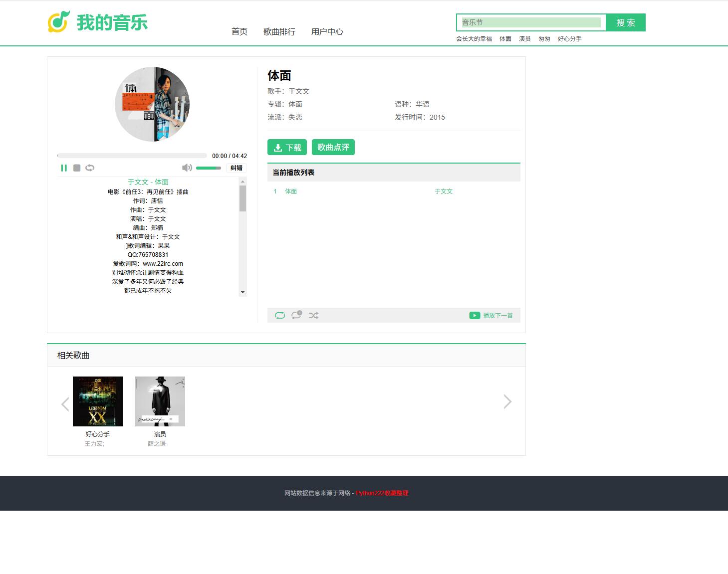The width and height of the screenshot is (728, 574).
Task: Click the 于文文 - 体面 lyrics heading
Action: click(148, 182)
